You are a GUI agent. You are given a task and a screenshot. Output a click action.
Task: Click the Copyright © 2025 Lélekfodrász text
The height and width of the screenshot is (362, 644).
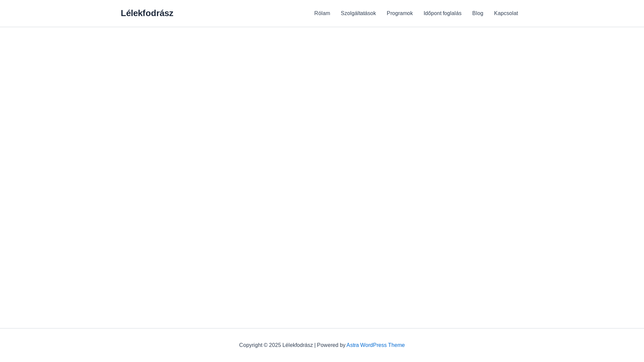(276, 345)
